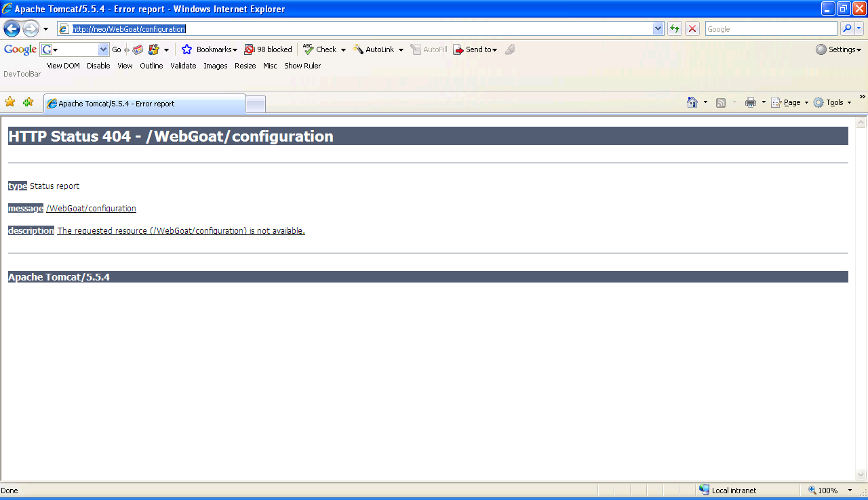
Task: Click Add to Favorites green plus star
Action: 28,102
